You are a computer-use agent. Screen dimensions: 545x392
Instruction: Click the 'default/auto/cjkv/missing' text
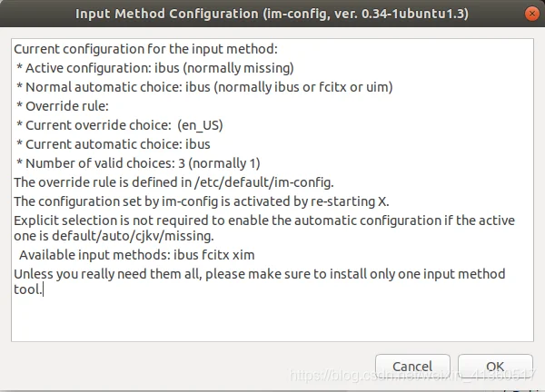tap(132, 236)
